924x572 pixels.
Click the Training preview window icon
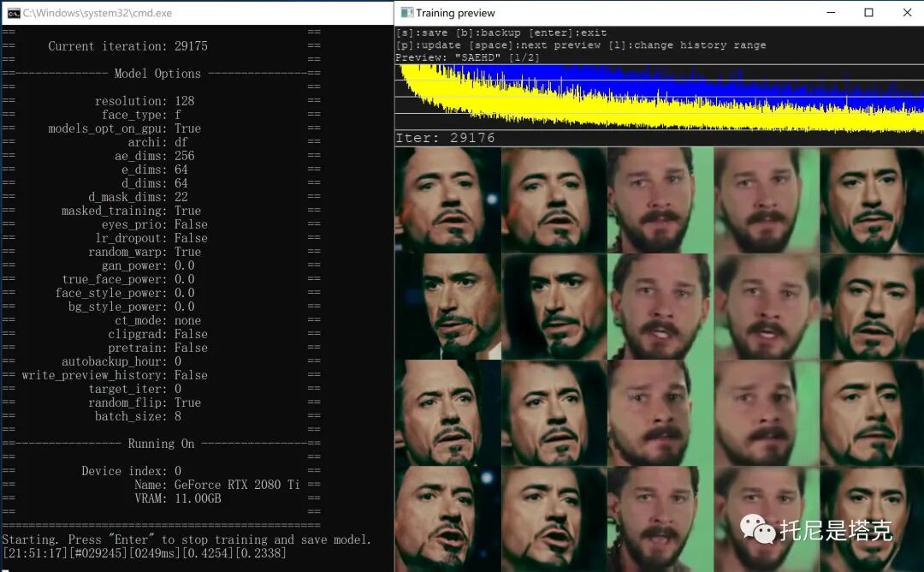tap(406, 12)
